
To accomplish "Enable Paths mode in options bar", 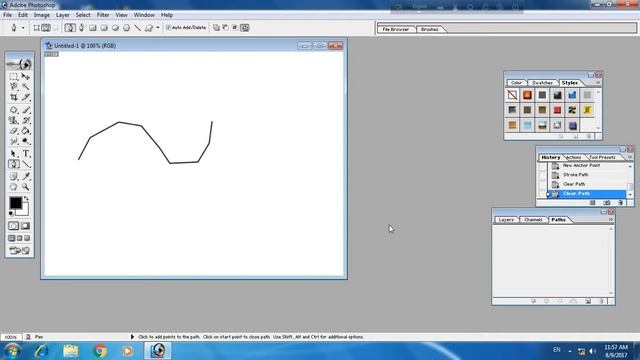I will [x=46, y=28].
